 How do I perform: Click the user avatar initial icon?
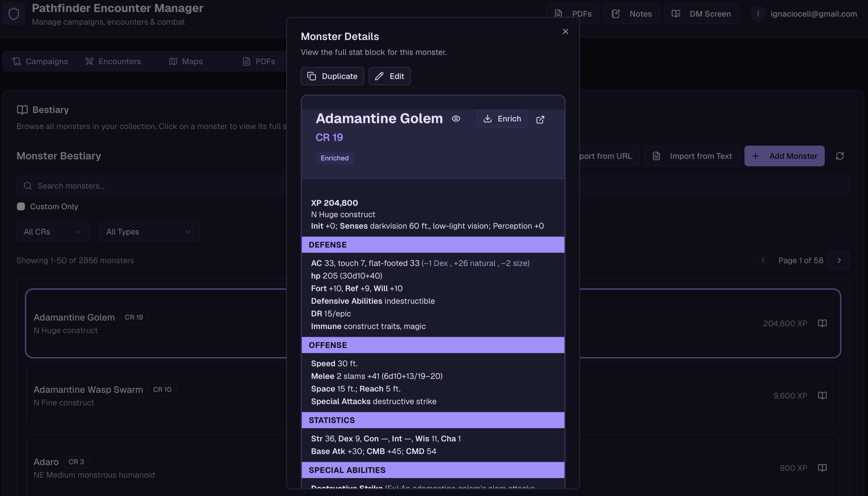point(758,14)
